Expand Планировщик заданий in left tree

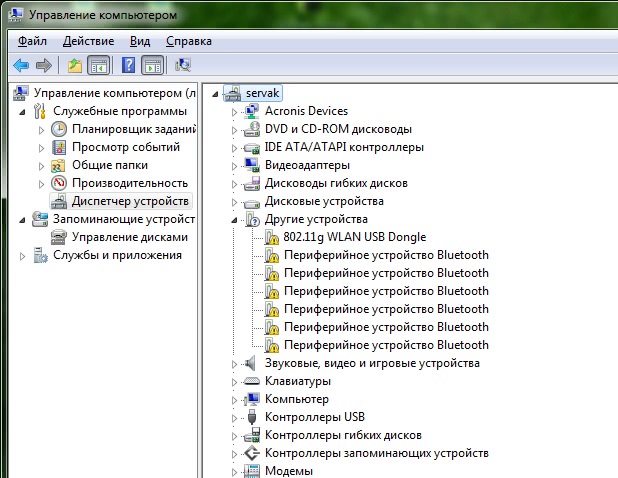click(41, 130)
